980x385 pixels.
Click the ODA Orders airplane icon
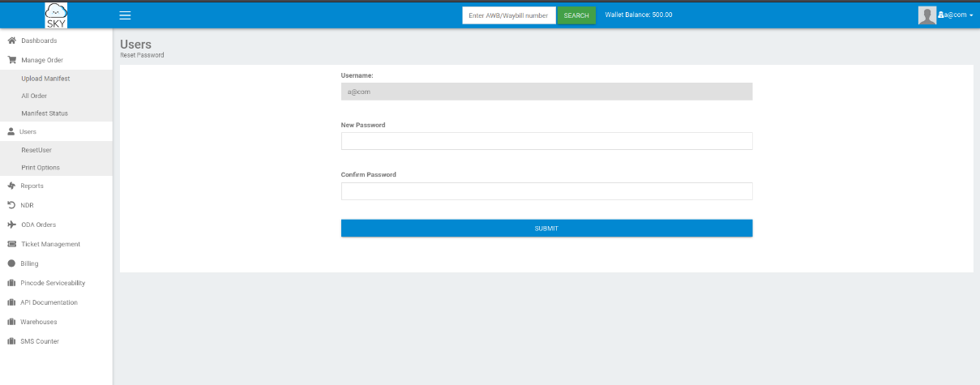tap(11, 225)
